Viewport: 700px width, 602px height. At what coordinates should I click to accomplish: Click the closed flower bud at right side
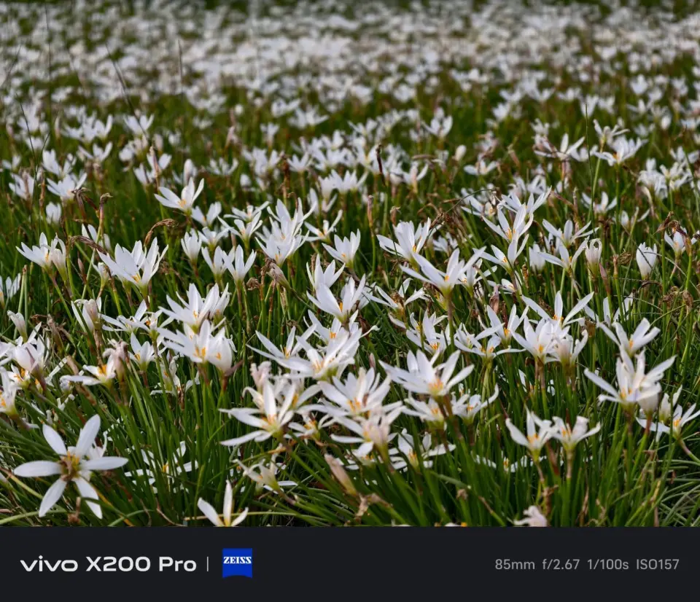(x=645, y=259)
